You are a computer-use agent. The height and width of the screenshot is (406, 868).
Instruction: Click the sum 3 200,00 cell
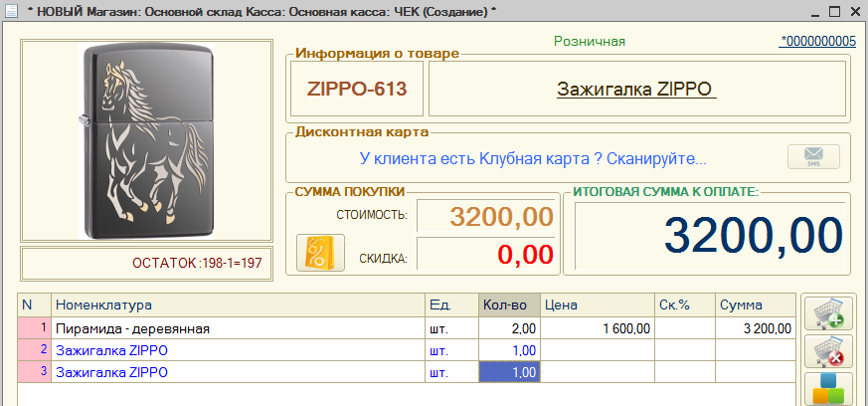point(755,328)
